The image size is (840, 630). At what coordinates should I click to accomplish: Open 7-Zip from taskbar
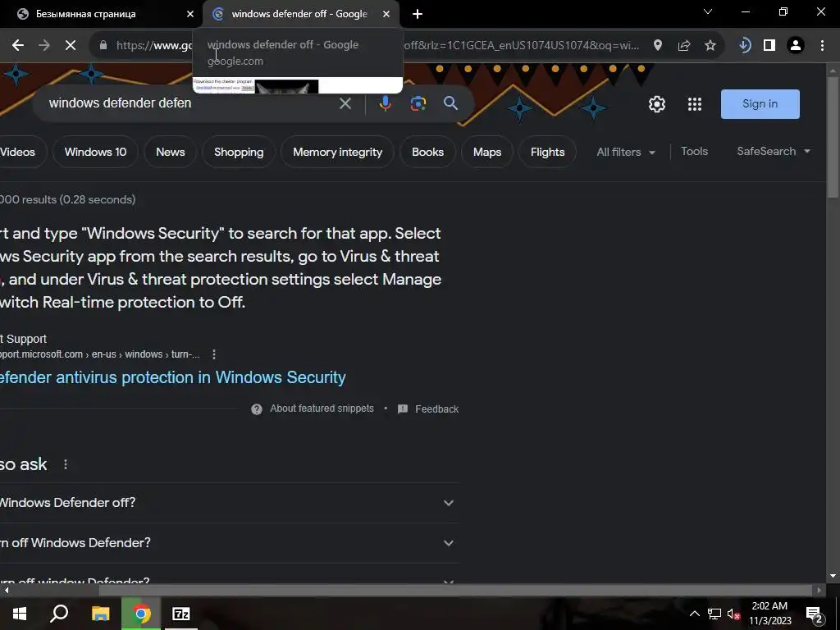pos(181,614)
